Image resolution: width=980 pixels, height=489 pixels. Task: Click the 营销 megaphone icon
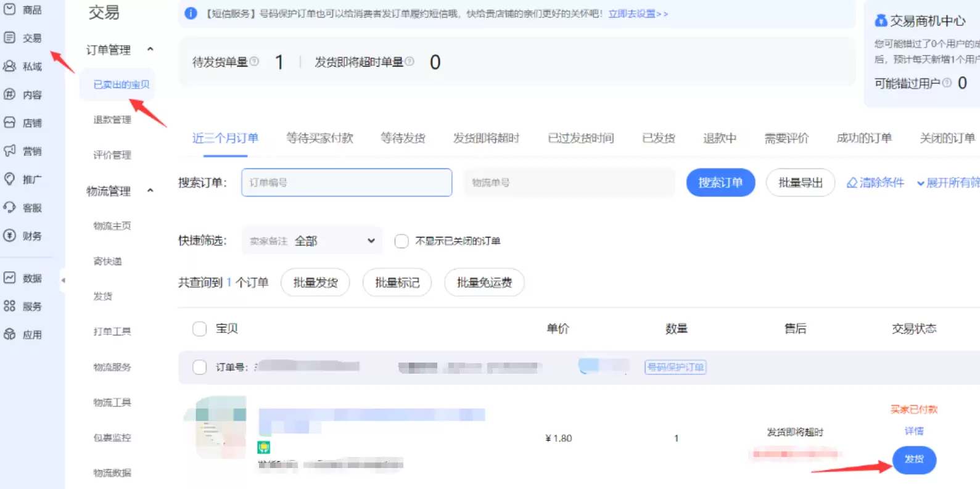click(10, 150)
